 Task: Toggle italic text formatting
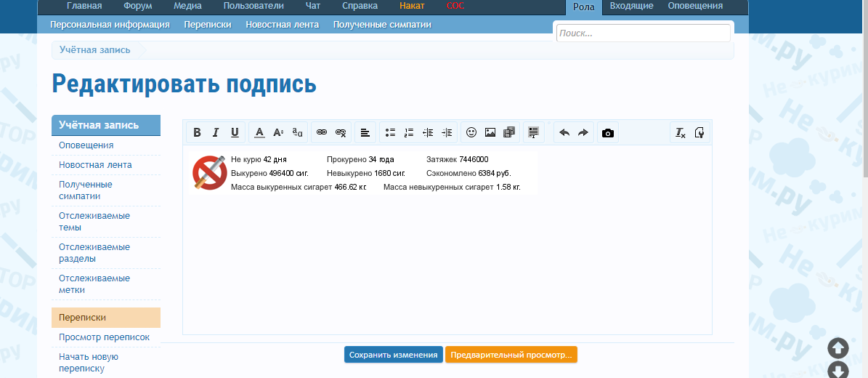point(216,132)
